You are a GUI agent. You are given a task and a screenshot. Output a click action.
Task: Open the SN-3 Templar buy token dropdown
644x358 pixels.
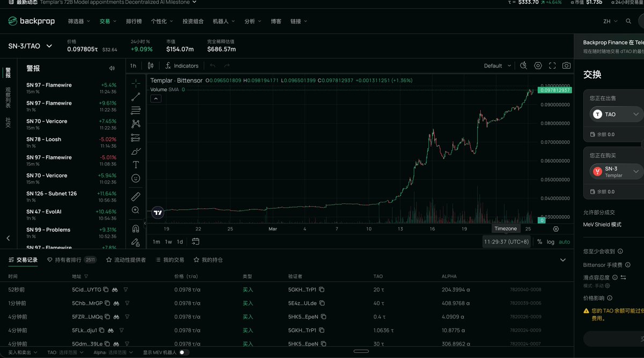tap(616, 172)
